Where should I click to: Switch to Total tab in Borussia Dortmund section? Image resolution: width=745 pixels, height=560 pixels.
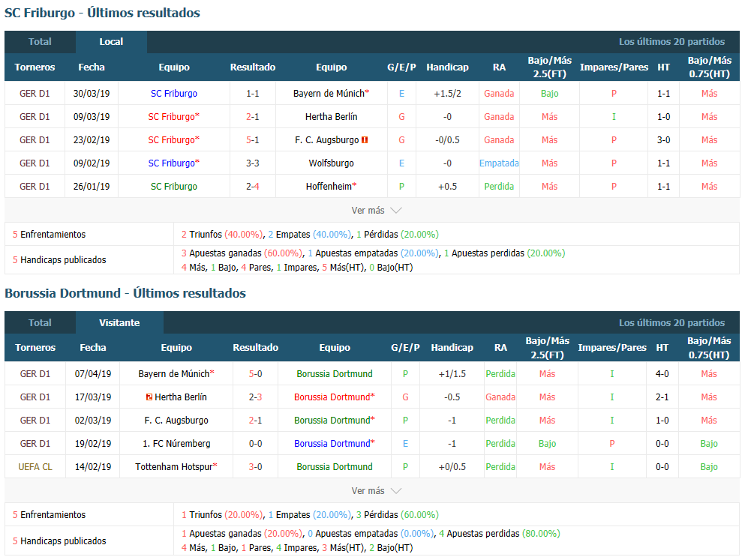tap(40, 322)
